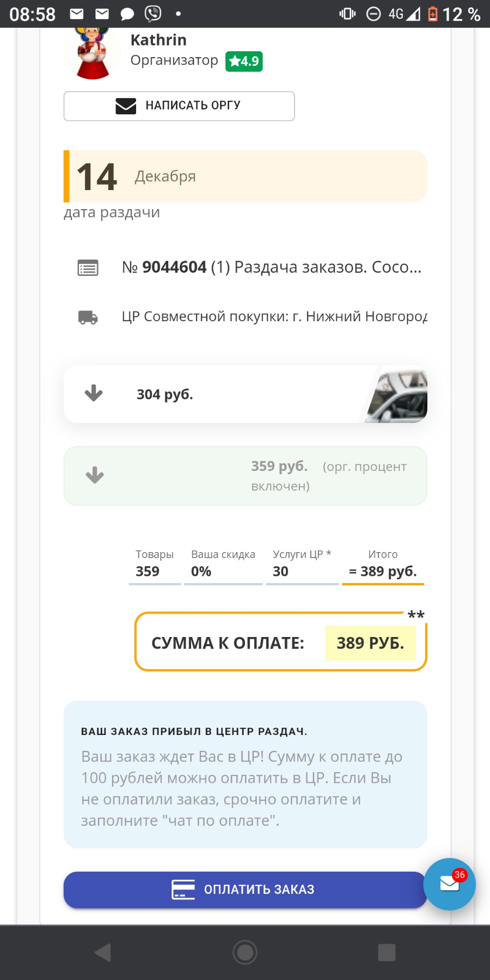Open the car product thumbnail image
490x980 pixels.
tap(397, 395)
